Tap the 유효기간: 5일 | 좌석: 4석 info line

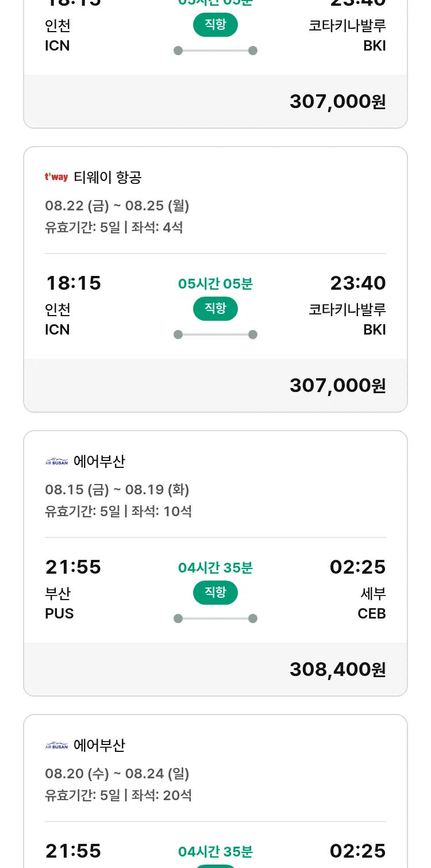click(114, 227)
